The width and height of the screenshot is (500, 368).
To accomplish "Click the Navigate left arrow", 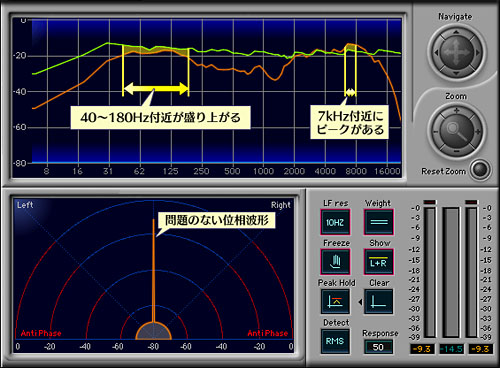I will (x=436, y=53).
